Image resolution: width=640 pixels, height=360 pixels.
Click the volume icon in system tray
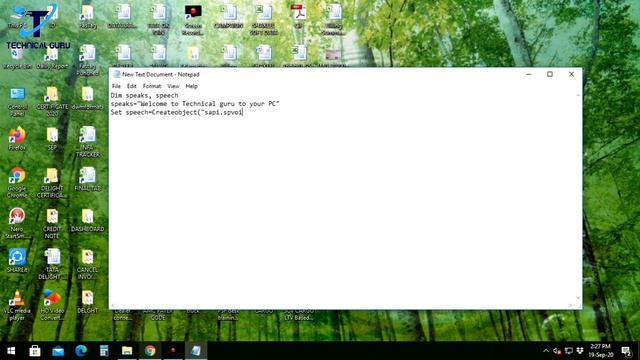coord(557,351)
